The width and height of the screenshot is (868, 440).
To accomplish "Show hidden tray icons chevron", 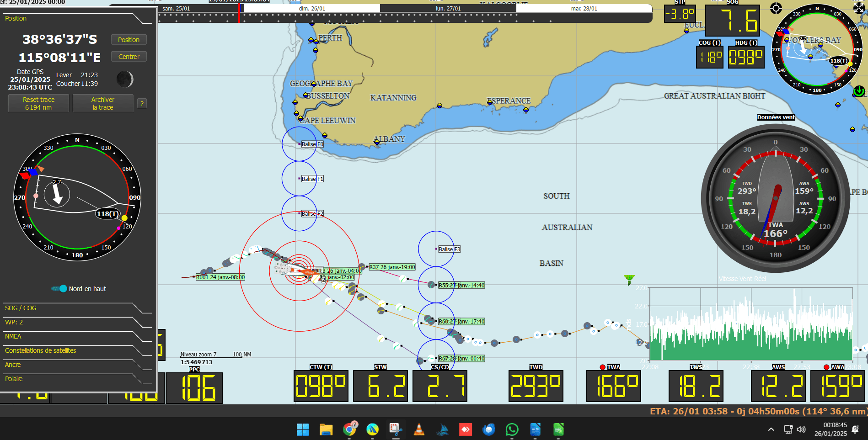I will pos(771,429).
